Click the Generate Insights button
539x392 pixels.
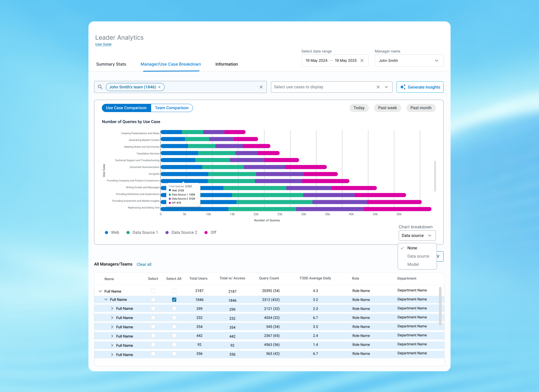(x=420, y=87)
